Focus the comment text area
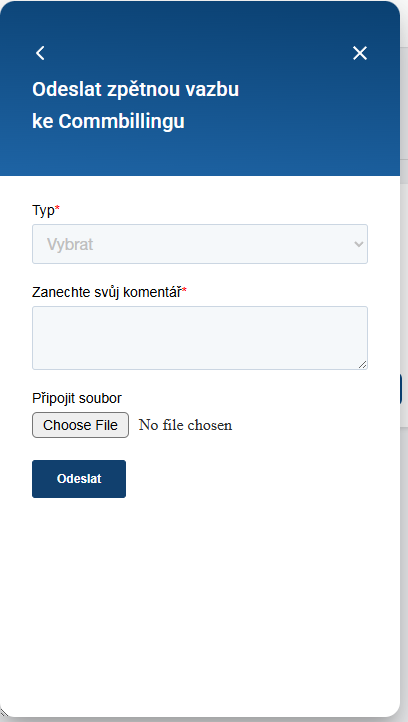The width and height of the screenshot is (408, 722). pyautogui.click(x=200, y=338)
